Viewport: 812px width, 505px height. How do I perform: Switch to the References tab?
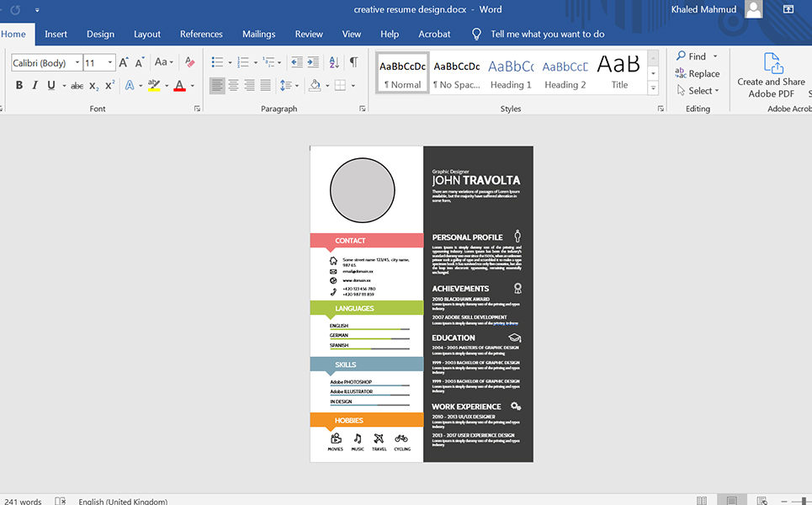tap(201, 35)
